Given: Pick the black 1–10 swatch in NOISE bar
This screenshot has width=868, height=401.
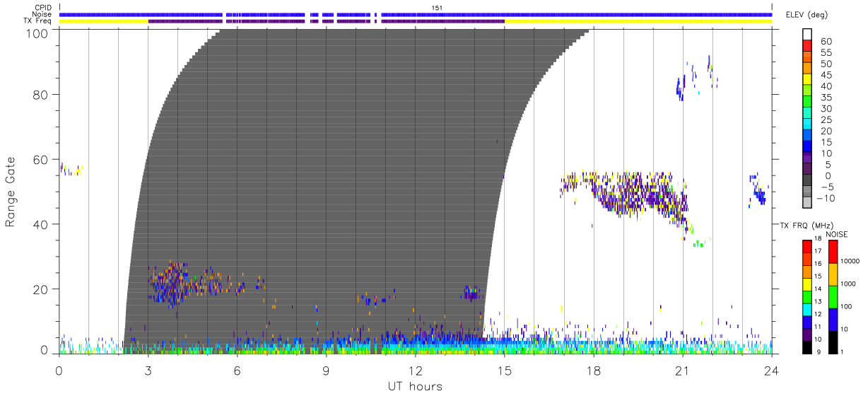Looking at the screenshot, I should coord(832,342).
